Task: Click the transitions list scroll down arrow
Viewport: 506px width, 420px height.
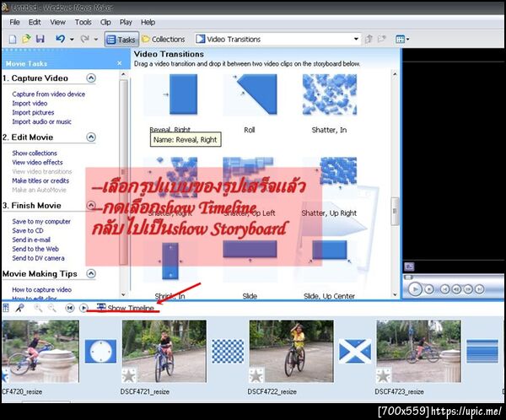Action: coord(395,294)
